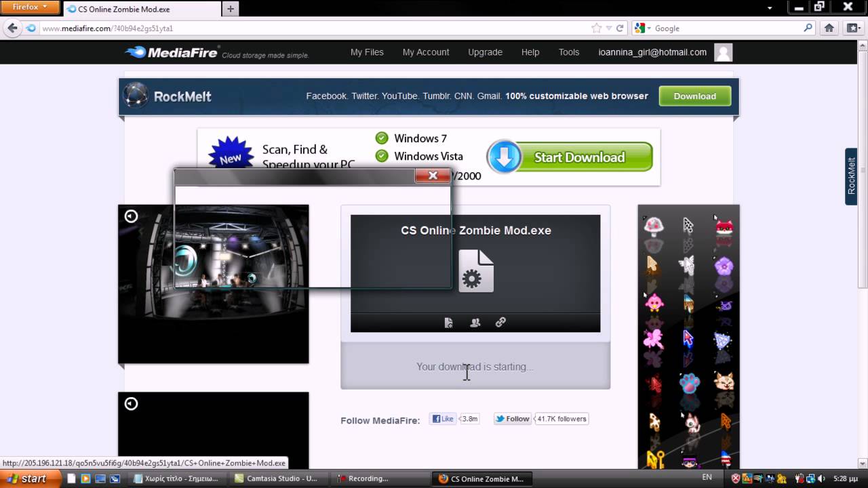
Task: Open Upgrade in the MediaFire menu
Action: (x=485, y=52)
